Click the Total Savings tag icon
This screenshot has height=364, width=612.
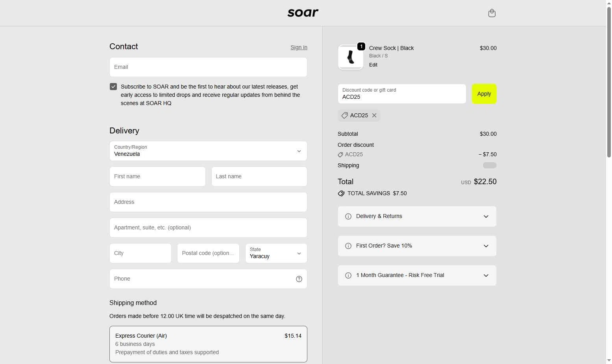tap(341, 194)
